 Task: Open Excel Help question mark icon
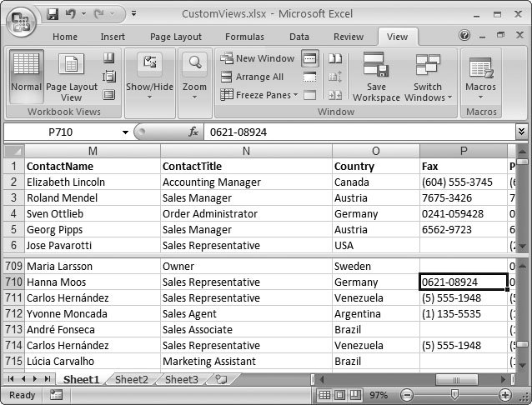(x=465, y=36)
